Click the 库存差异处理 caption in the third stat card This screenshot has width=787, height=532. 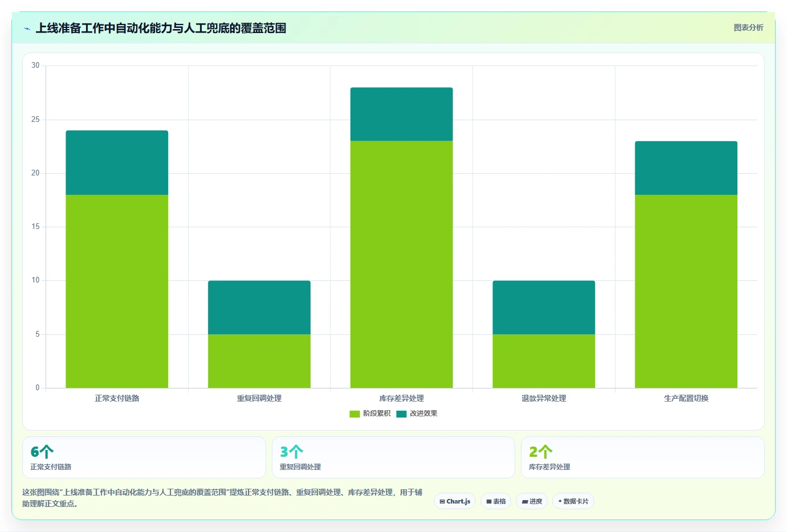point(549,466)
